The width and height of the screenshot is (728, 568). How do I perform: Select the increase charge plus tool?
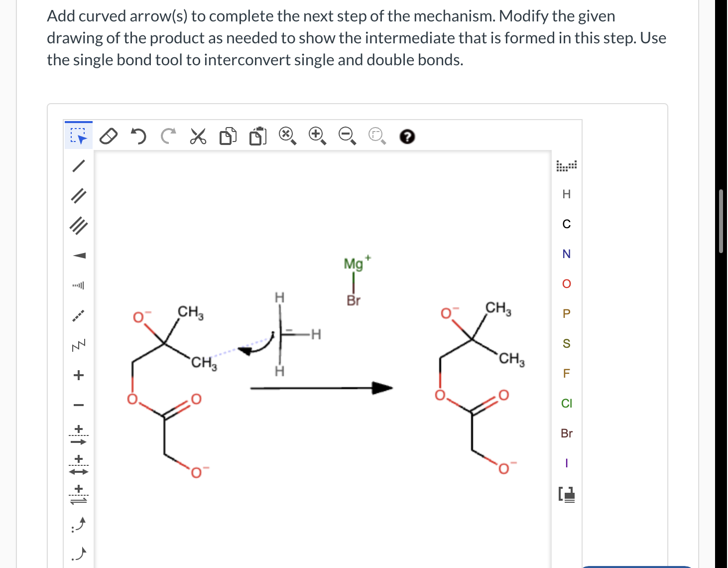pos(79,375)
